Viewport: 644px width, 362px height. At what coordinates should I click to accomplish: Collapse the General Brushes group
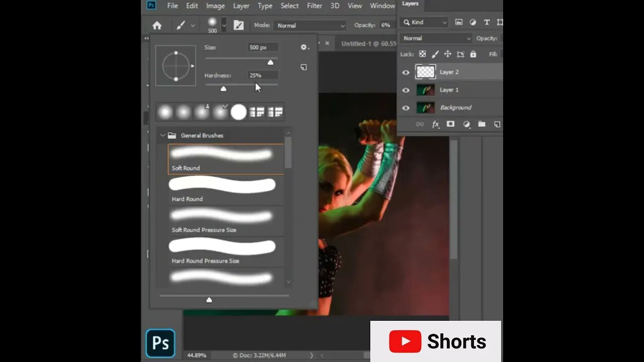[x=163, y=135]
